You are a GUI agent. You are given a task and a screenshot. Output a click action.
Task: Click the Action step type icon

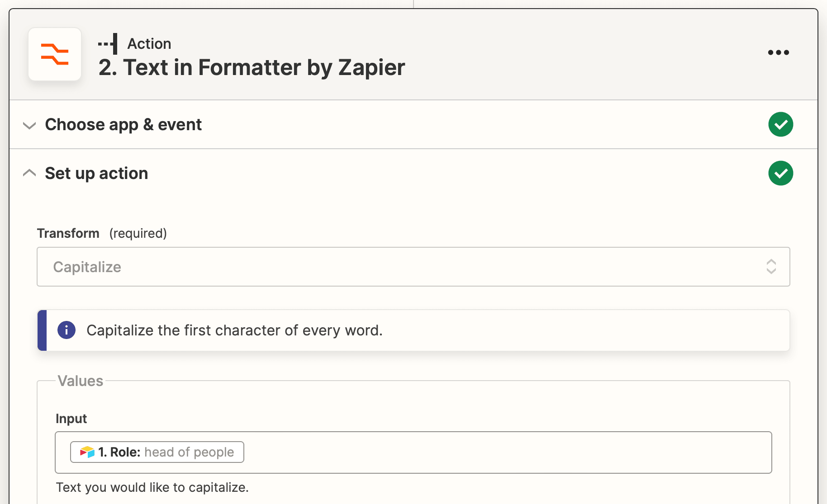[x=109, y=44]
